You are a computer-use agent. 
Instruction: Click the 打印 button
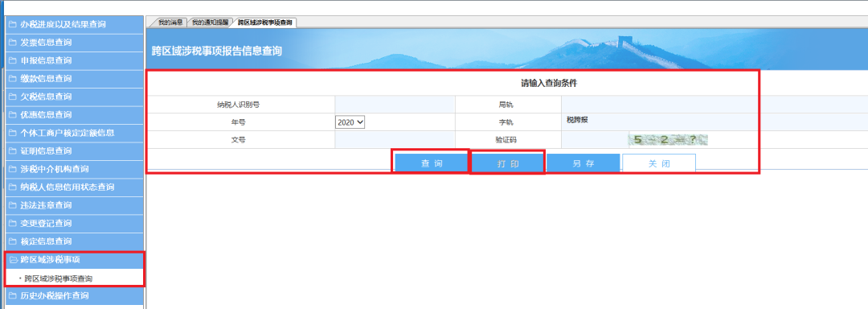[508, 164]
